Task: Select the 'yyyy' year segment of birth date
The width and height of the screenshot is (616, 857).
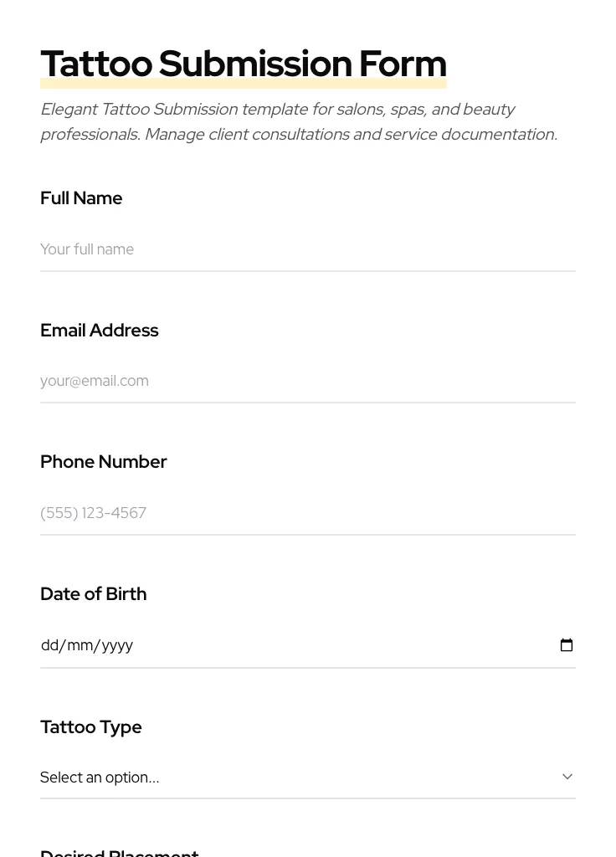Action: 117,645
